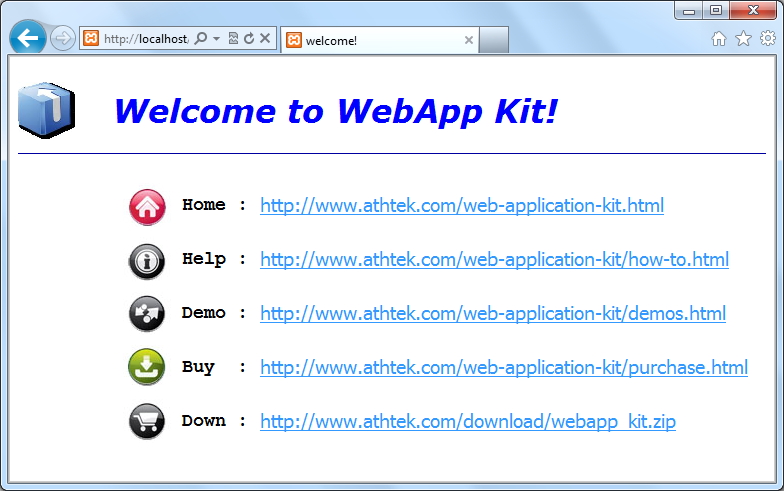The image size is (784, 491).
Task: Click the localhost address bar field
Action: [x=145, y=39]
